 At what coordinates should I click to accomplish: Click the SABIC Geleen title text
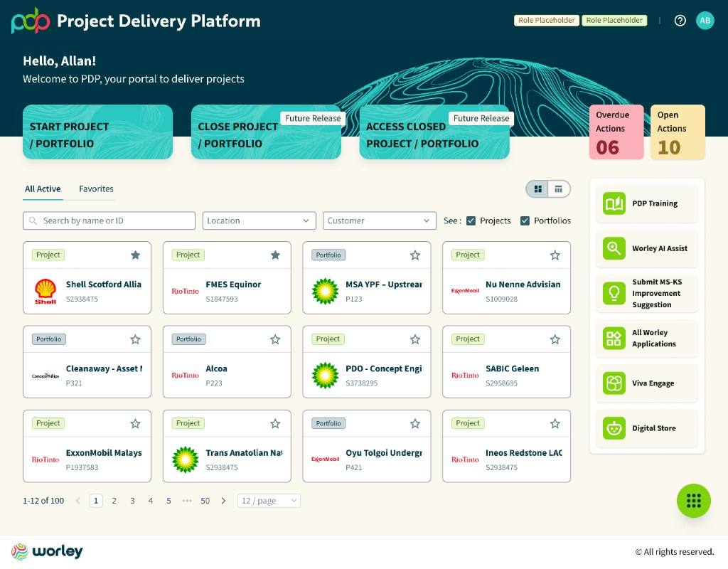512,368
